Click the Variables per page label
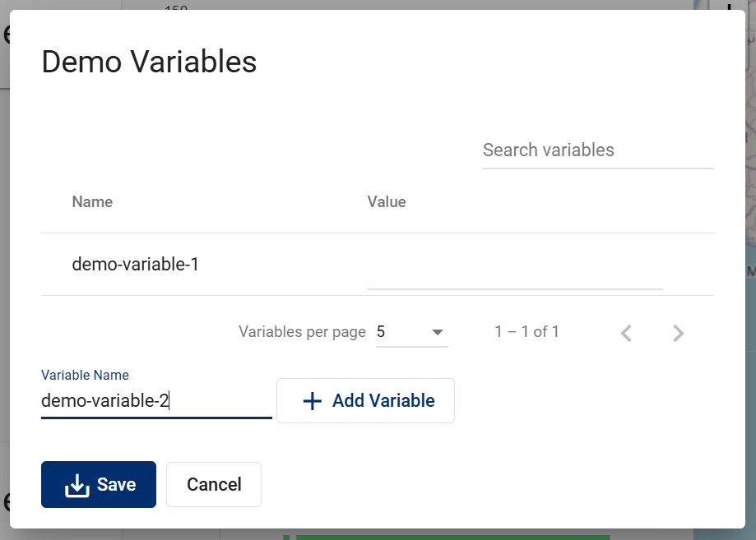The width and height of the screenshot is (756, 540). [x=302, y=332]
